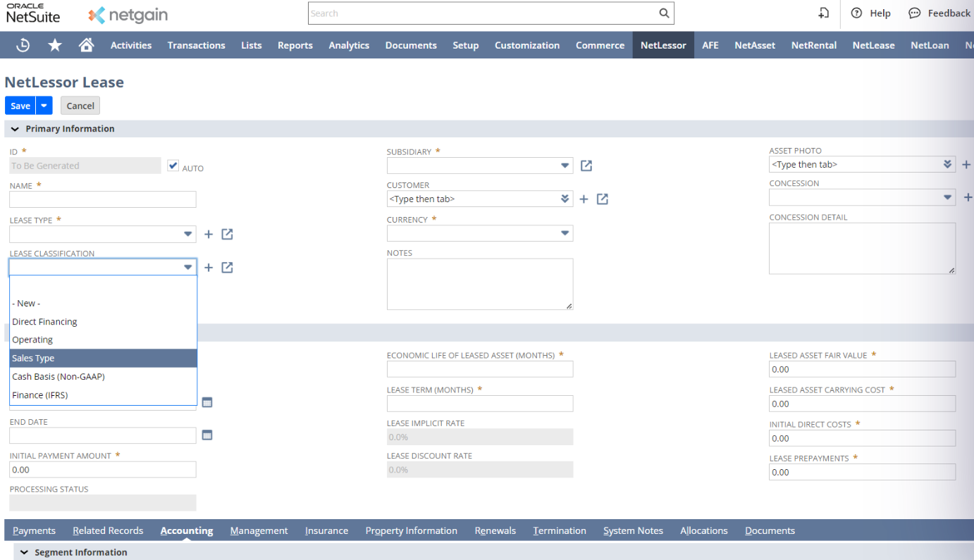Toggle the Auto ID checkbox
Screen dimensions: 974x560
(173, 166)
